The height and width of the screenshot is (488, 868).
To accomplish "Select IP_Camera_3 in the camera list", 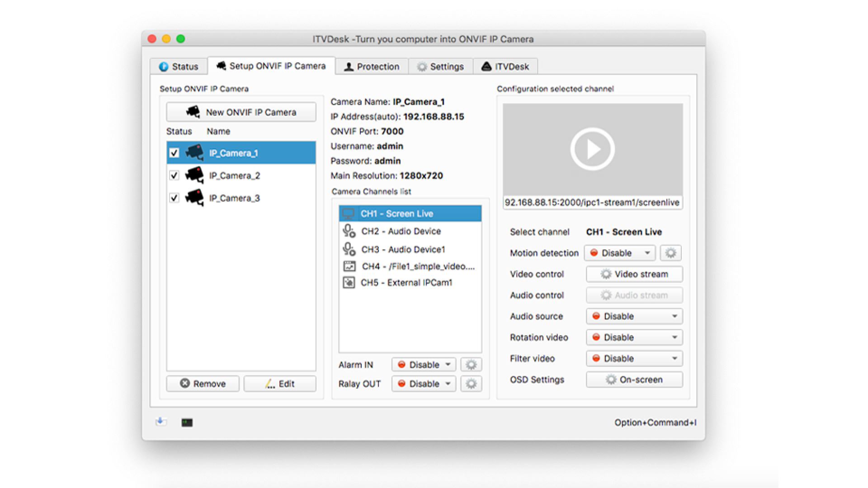I will (x=241, y=198).
